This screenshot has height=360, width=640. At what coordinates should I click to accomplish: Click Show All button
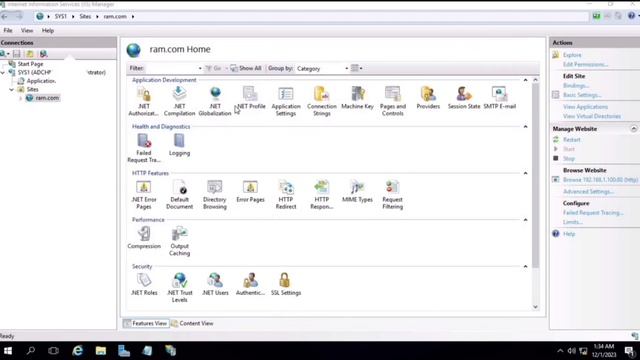246,68
